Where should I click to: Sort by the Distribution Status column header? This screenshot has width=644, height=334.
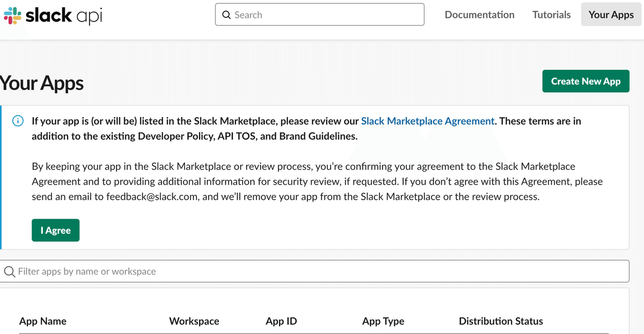pyautogui.click(x=501, y=321)
